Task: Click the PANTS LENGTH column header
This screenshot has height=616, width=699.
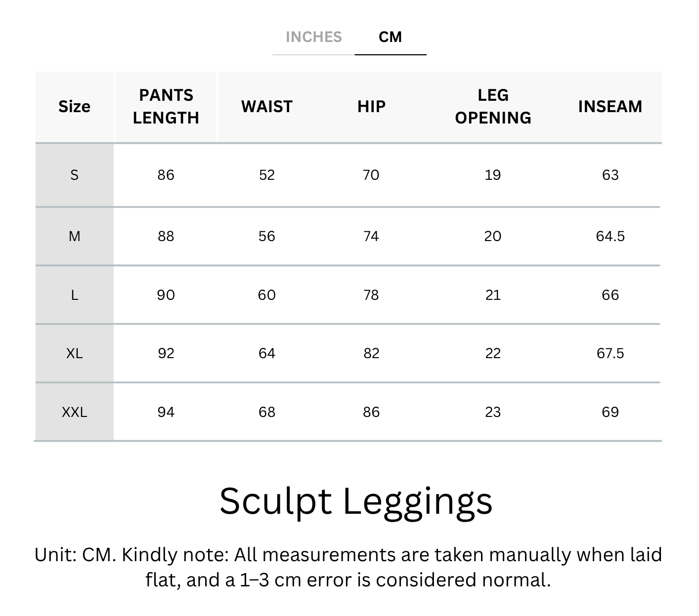Action: tap(166, 107)
